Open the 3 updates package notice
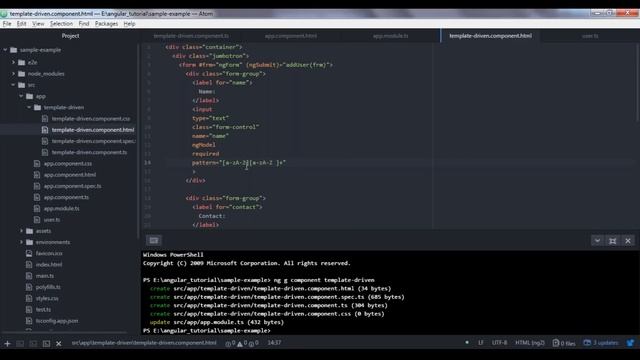 [601, 343]
